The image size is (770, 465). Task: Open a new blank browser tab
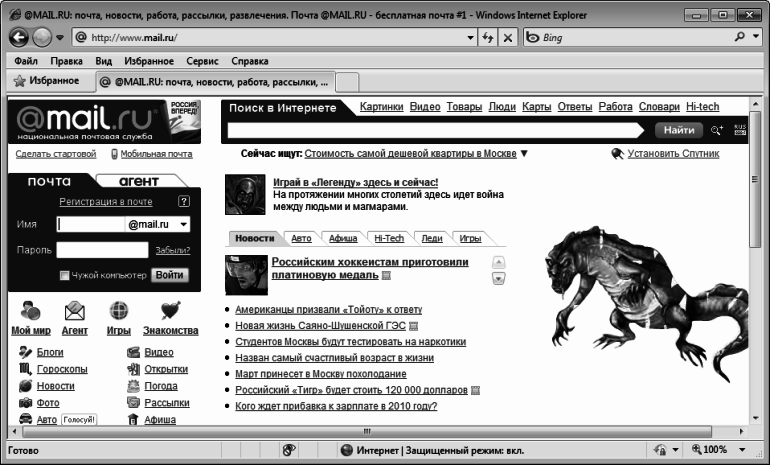tap(347, 82)
